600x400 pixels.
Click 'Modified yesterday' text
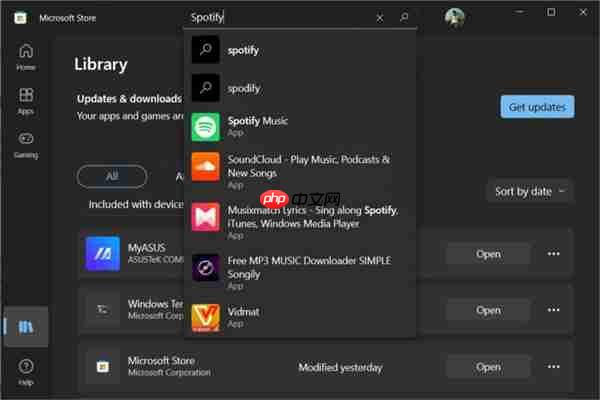pos(340,367)
